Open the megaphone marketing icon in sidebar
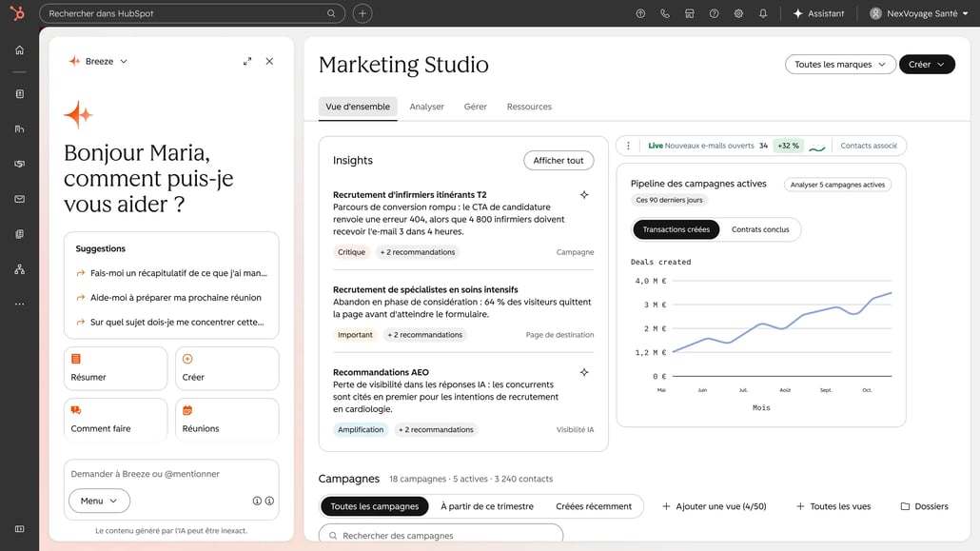Viewport: 980px width, 551px height. 19,164
